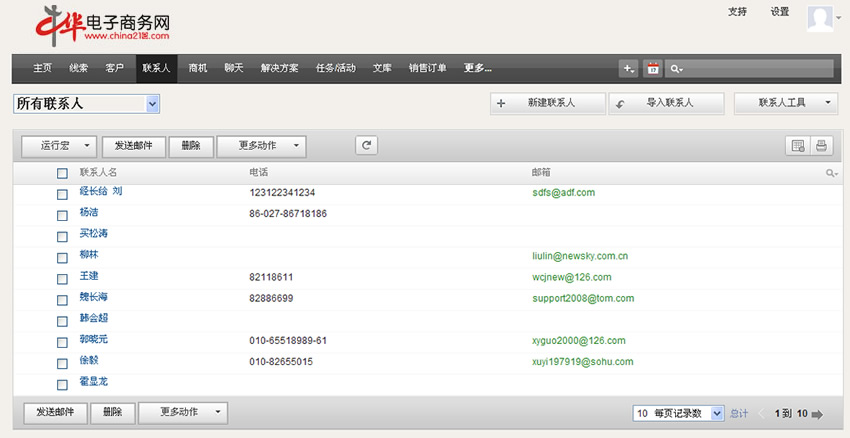Open the calendar icon in the navigation bar
This screenshot has height=438, width=850.
click(x=652, y=68)
